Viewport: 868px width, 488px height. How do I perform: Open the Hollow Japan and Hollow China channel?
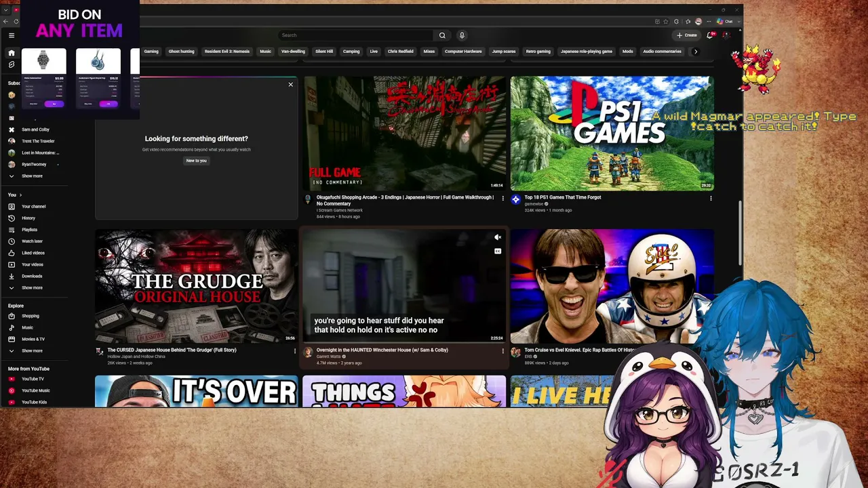tap(136, 357)
